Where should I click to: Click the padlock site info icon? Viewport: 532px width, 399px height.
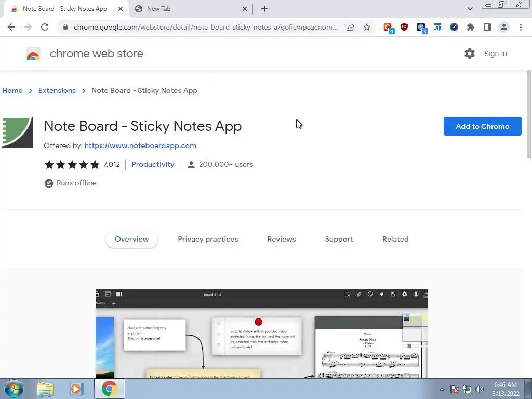pyautogui.click(x=65, y=27)
